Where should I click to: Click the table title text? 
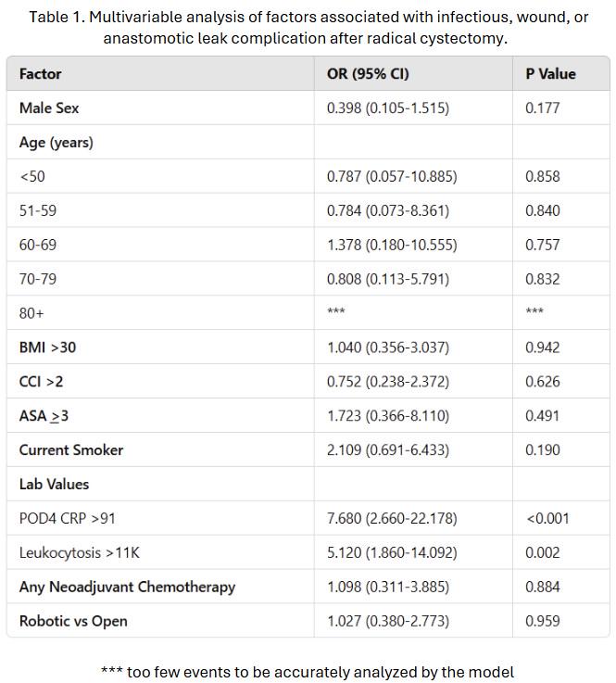[308, 28]
